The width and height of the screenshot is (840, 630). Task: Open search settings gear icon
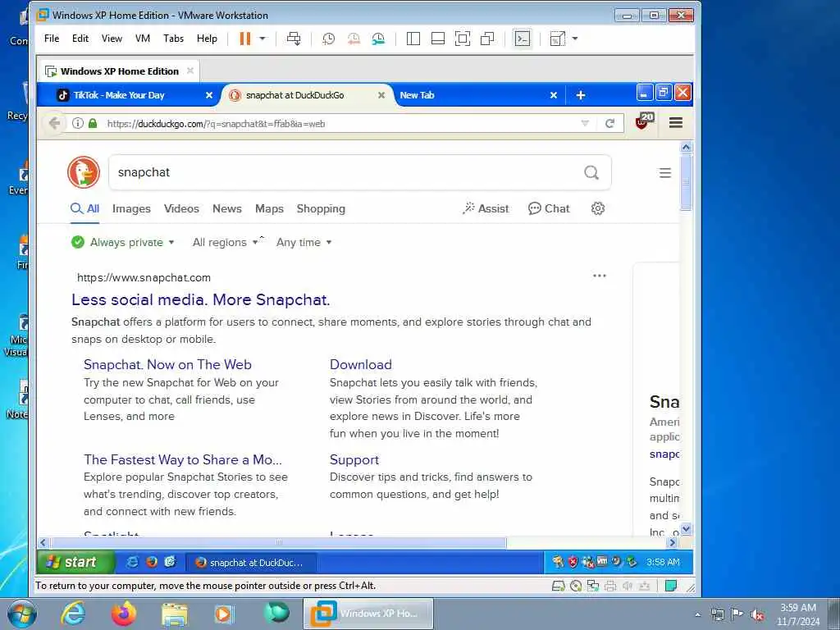point(598,208)
